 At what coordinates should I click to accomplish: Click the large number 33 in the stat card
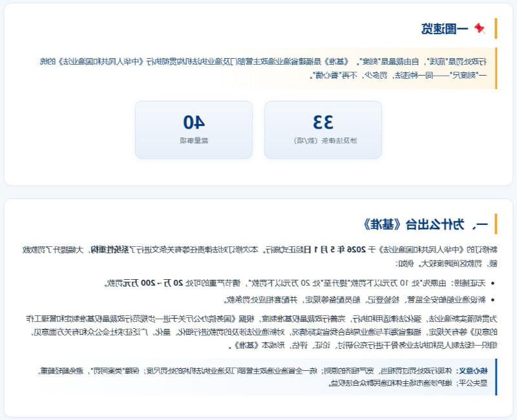coord(323,122)
